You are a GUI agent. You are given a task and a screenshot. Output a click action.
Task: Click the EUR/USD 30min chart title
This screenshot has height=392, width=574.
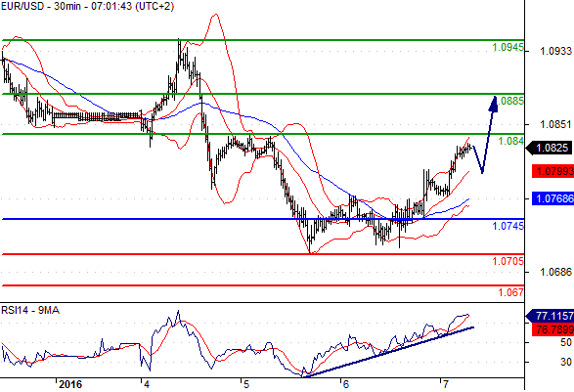[87, 6]
